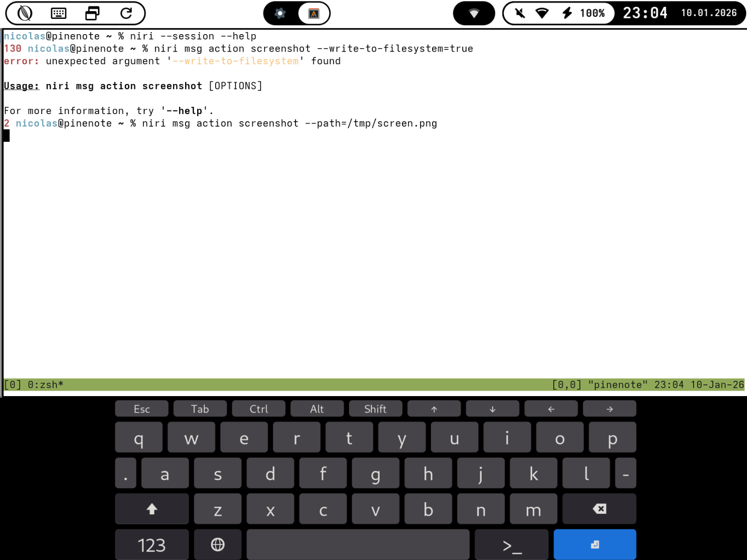747x560 pixels.
Task: Toggle the on-screen keyboard icon in top bar
Action: coord(58,13)
